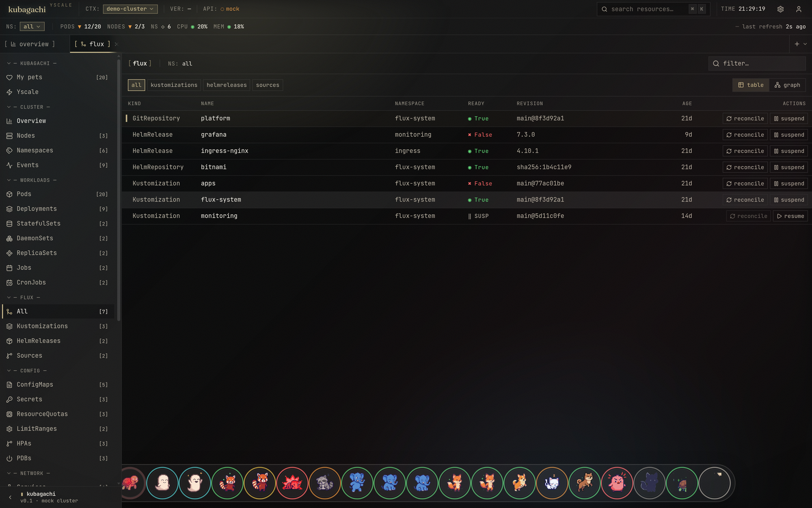This screenshot has height=508, width=812.
Task: Reconcile the grafana HelmRelease
Action: tap(745, 135)
